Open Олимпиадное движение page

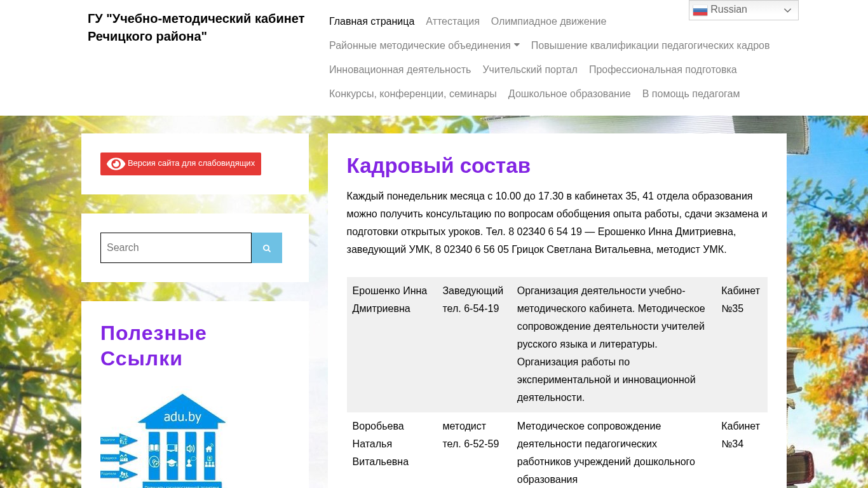point(548,22)
